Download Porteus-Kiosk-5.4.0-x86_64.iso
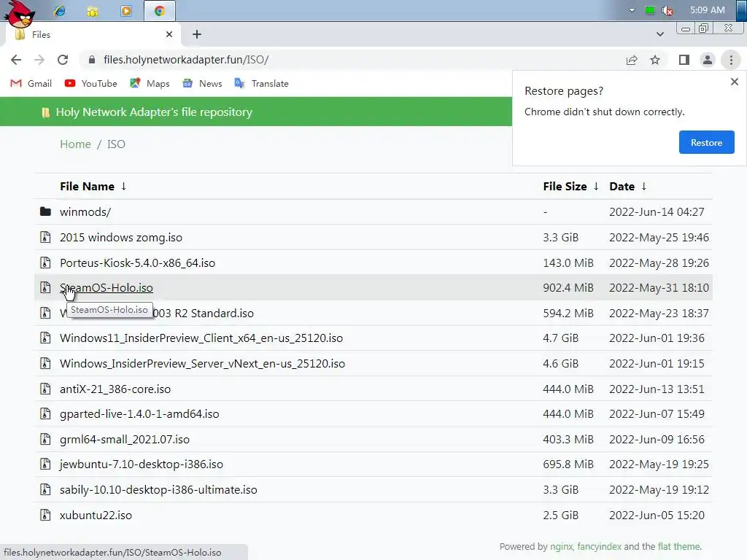The height and width of the screenshot is (560, 747). pyautogui.click(x=137, y=262)
